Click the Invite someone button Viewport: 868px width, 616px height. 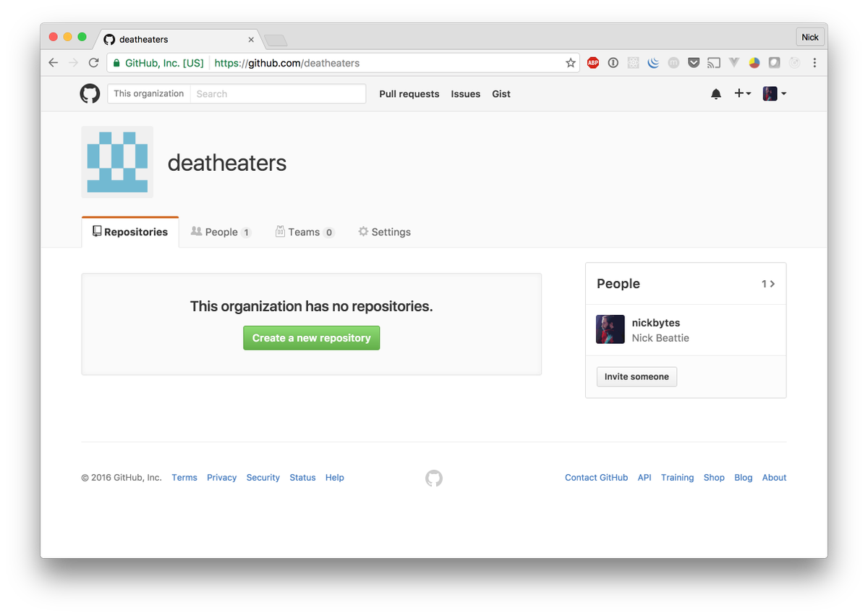(x=637, y=376)
